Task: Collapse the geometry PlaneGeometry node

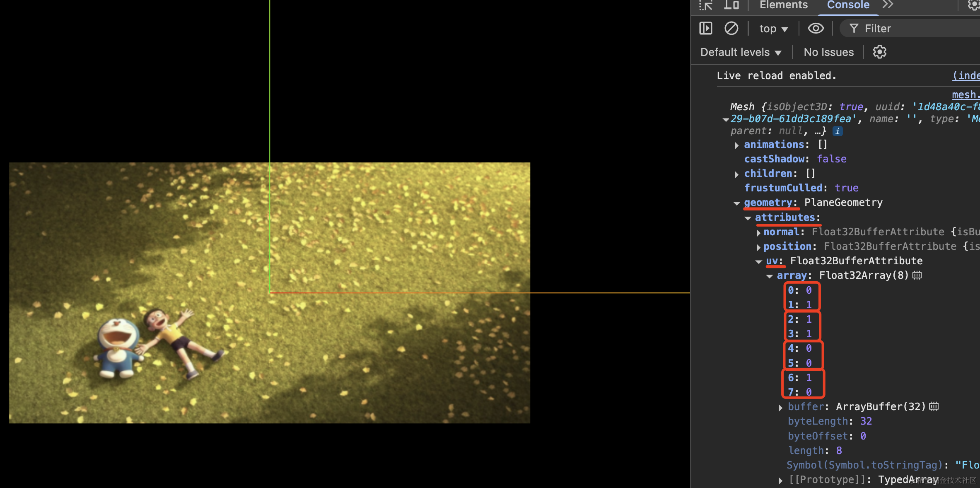Action: coord(736,203)
